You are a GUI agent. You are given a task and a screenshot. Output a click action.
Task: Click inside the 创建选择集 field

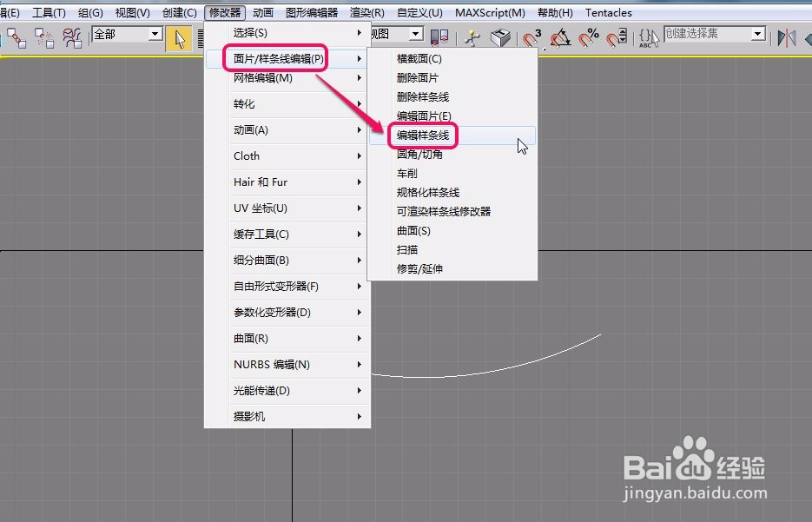(708, 34)
